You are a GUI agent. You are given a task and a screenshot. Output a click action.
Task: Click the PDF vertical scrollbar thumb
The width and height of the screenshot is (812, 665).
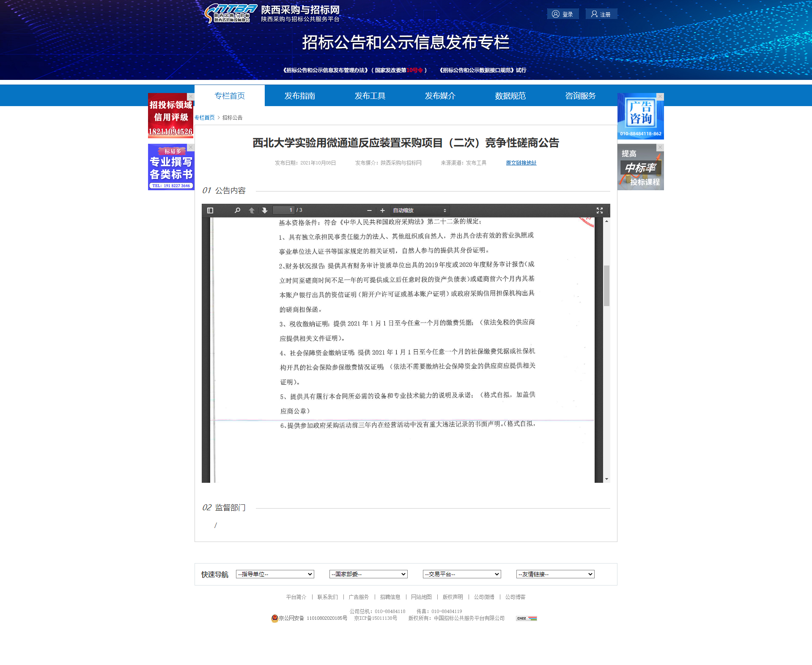click(x=606, y=285)
